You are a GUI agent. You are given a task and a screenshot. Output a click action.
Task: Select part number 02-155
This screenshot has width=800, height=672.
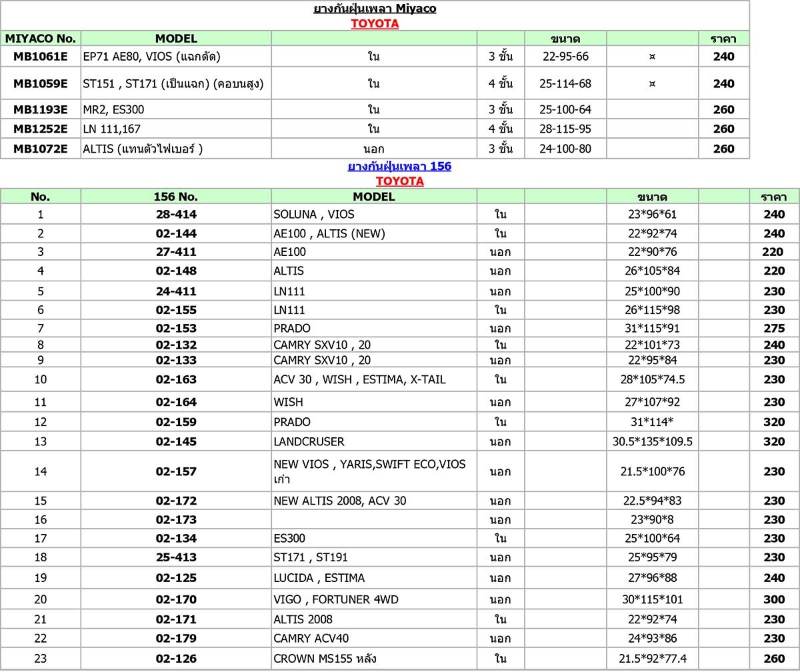[176, 310]
